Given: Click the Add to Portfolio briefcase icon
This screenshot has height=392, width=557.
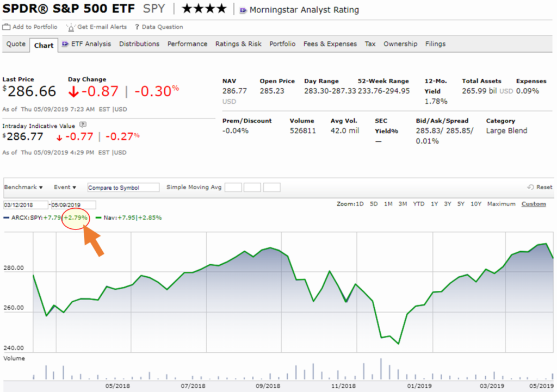Looking at the screenshot, I should pos(7,27).
